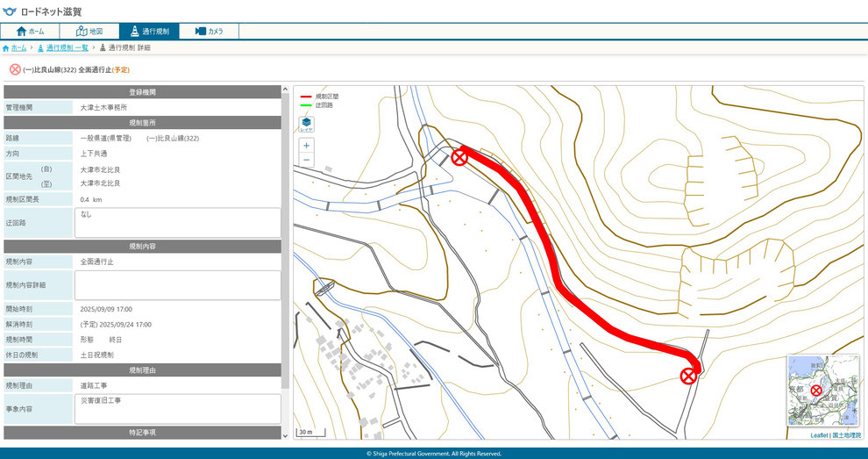Click the 全面通行止 regulation content value
This screenshot has width=868, height=459.
(x=96, y=262)
